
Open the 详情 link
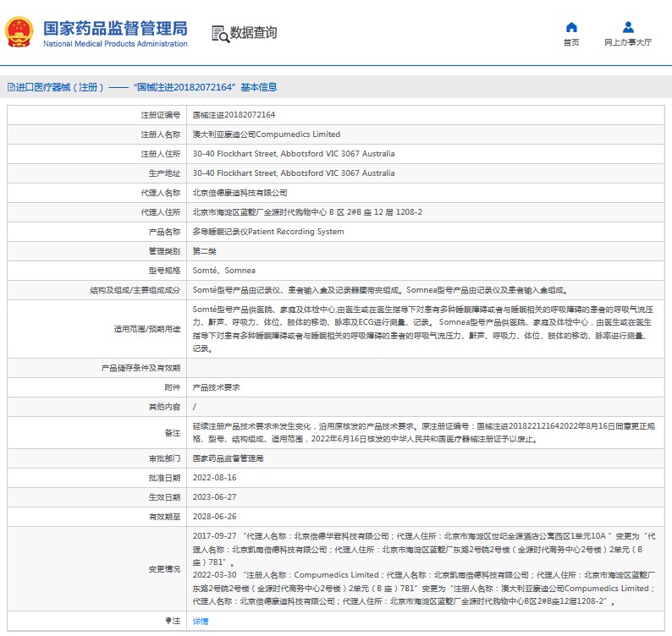[x=200, y=621]
